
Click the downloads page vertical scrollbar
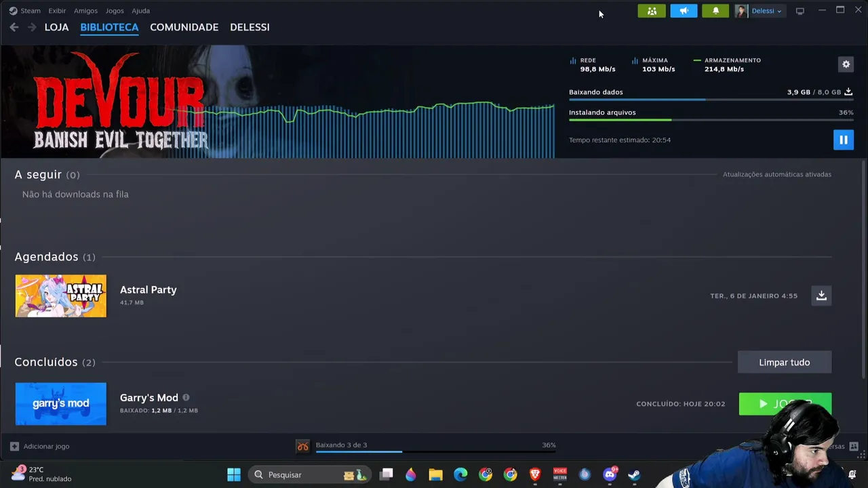(863, 269)
